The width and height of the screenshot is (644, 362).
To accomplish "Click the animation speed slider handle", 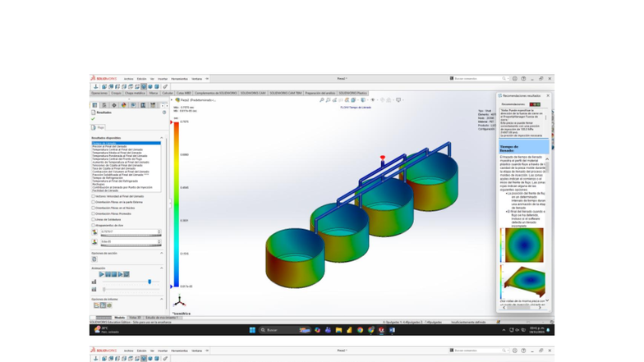I will (149, 282).
